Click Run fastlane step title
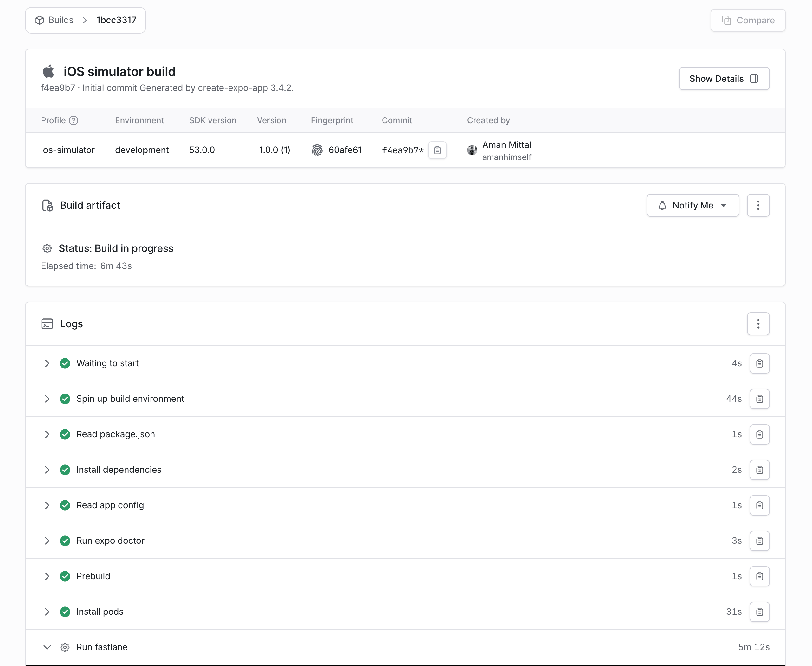This screenshot has width=812, height=666. click(102, 647)
